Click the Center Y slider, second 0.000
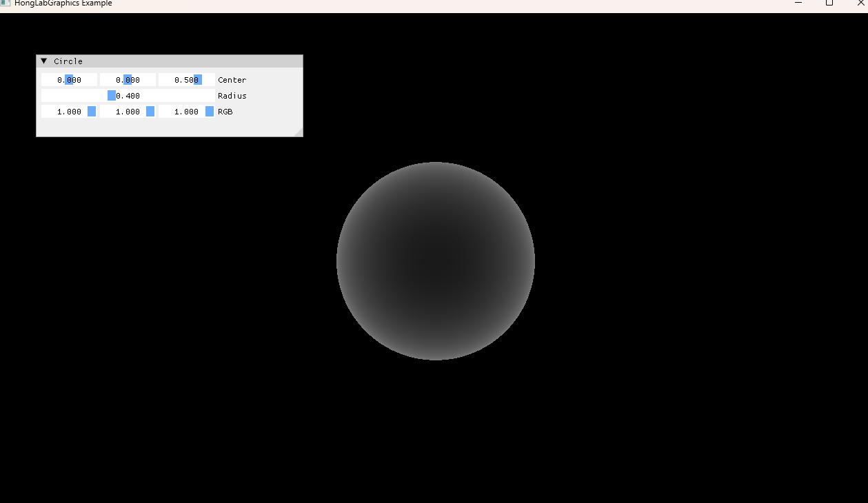 (x=128, y=80)
